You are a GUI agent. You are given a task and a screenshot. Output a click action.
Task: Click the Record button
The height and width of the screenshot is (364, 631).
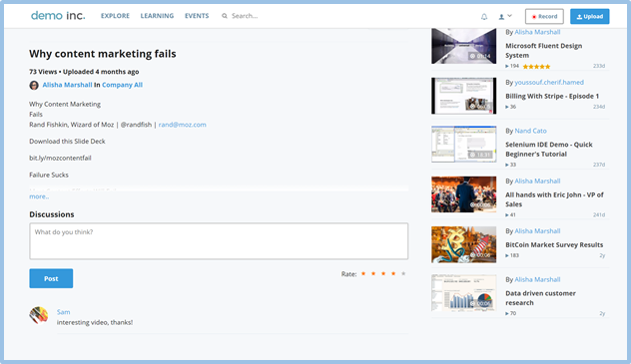[x=544, y=17]
